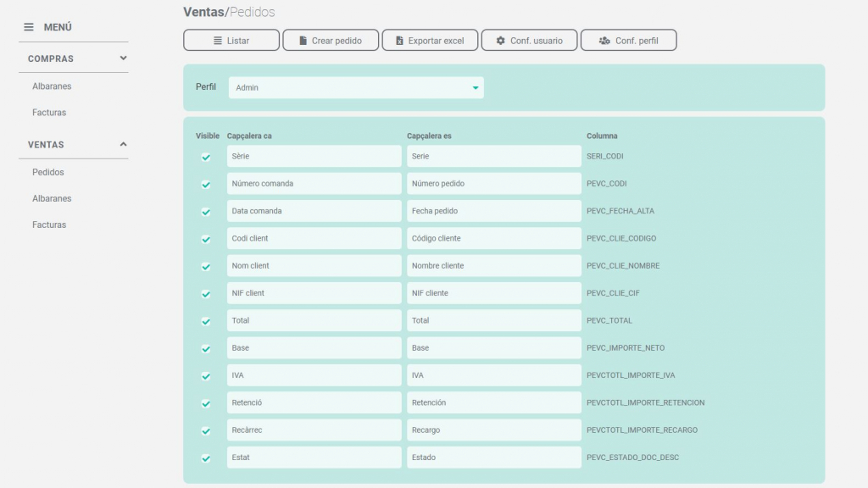This screenshot has height=488, width=868.
Task: Click the COMPRAS section header
Action: coord(74,58)
